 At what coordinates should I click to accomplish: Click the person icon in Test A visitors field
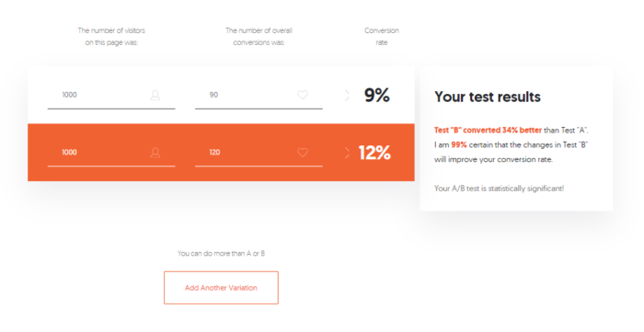155,96
